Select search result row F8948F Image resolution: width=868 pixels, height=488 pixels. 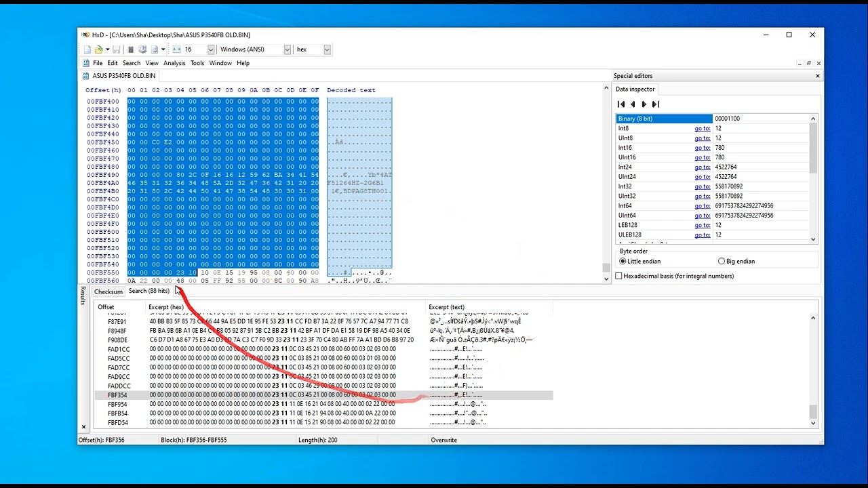[323, 331]
